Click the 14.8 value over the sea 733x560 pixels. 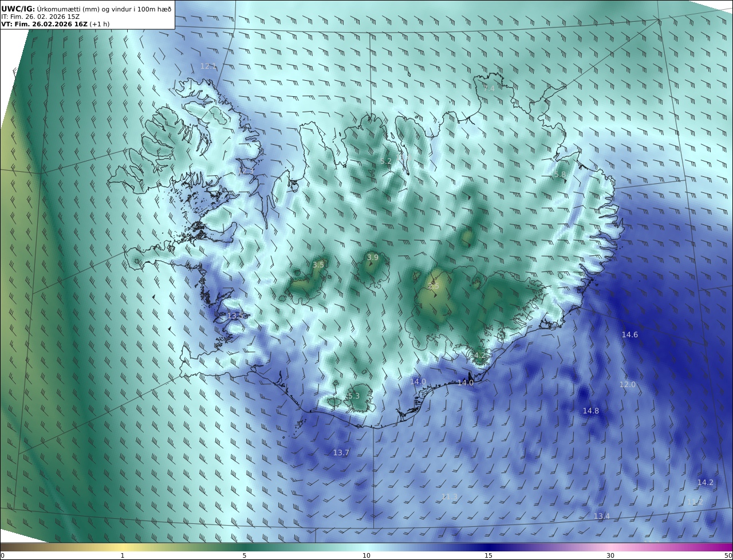[x=591, y=411]
